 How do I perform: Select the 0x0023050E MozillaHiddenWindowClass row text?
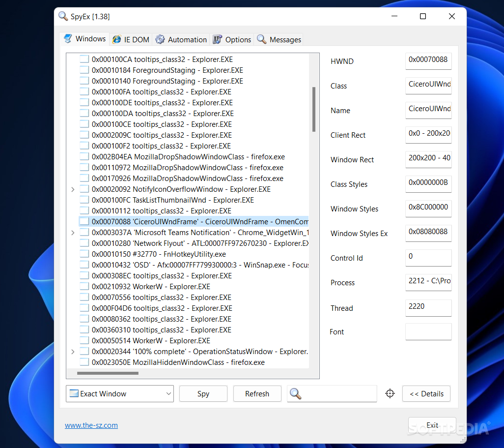(x=178, y=362)
